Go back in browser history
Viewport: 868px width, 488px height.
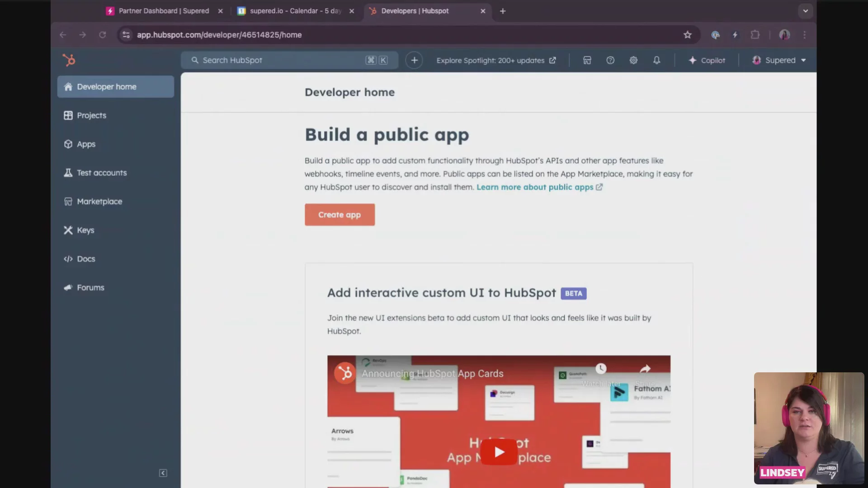63,35
